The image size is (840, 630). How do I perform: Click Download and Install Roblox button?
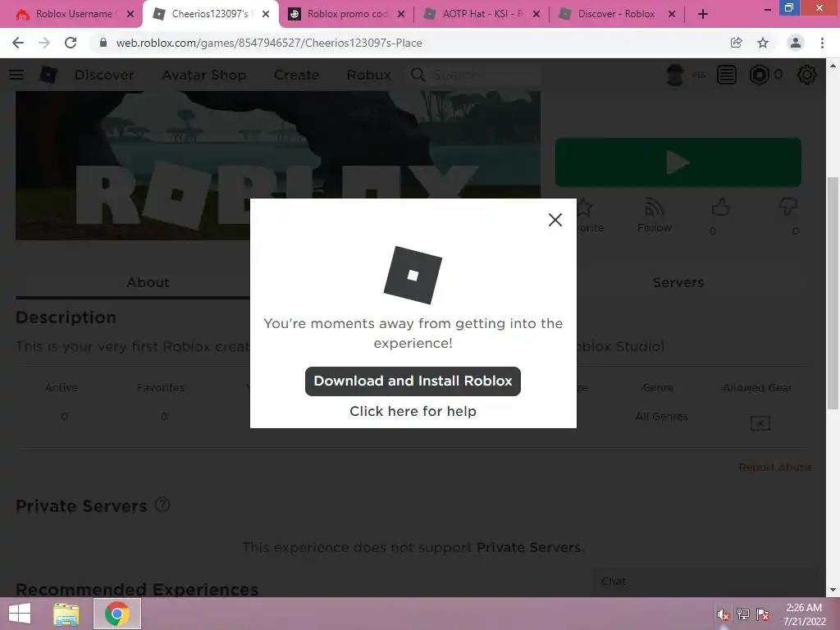[x=413, y=381]
